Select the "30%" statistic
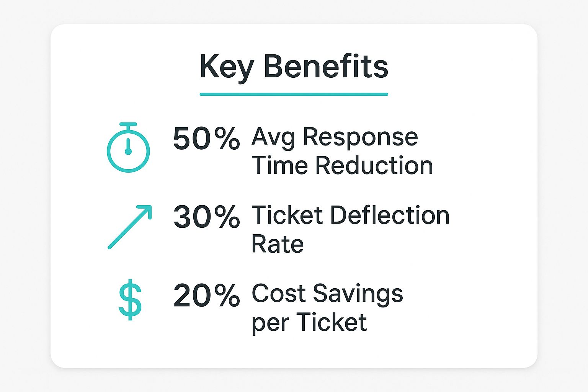 click(206, 217)
